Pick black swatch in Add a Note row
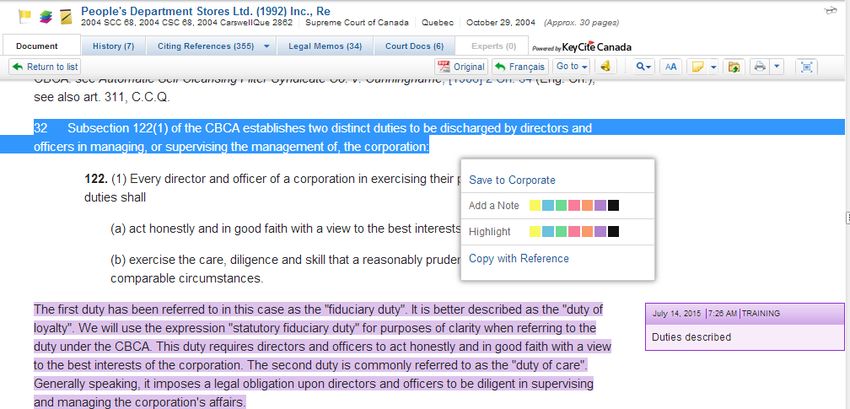This screenshot has height=409, width=850. (x=613, y=205)
